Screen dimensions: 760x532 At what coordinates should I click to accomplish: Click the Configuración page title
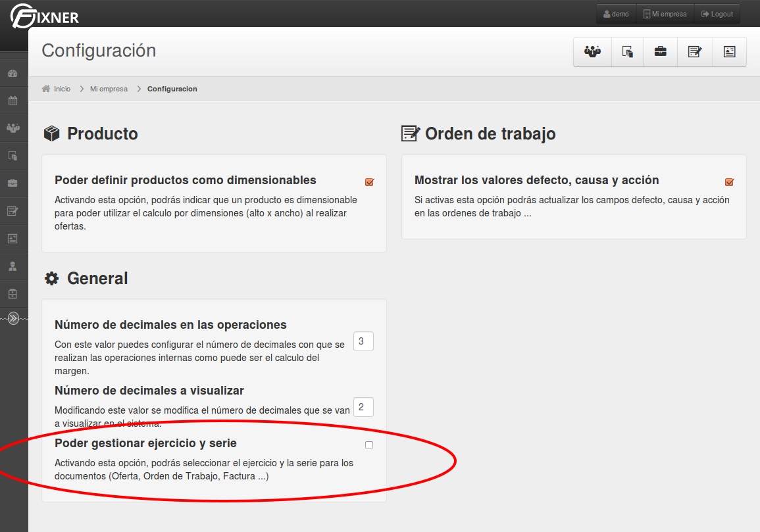pos(99,51)
